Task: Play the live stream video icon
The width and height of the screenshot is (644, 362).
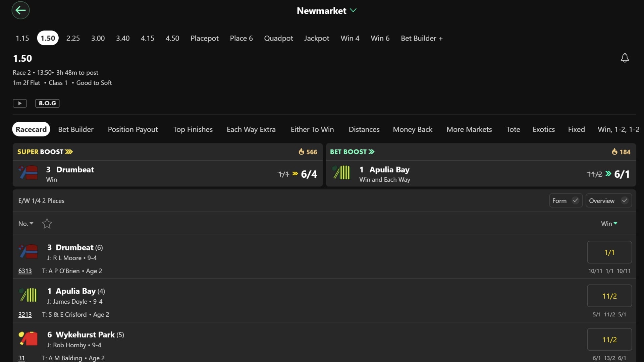Action: click(x=20, y=103)
